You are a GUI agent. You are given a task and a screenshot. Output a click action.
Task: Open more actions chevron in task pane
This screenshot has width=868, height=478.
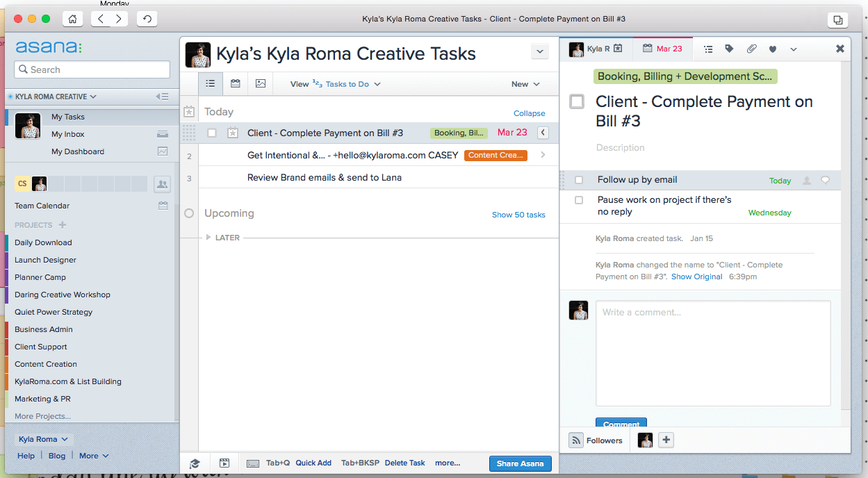(x=794, y=49)
